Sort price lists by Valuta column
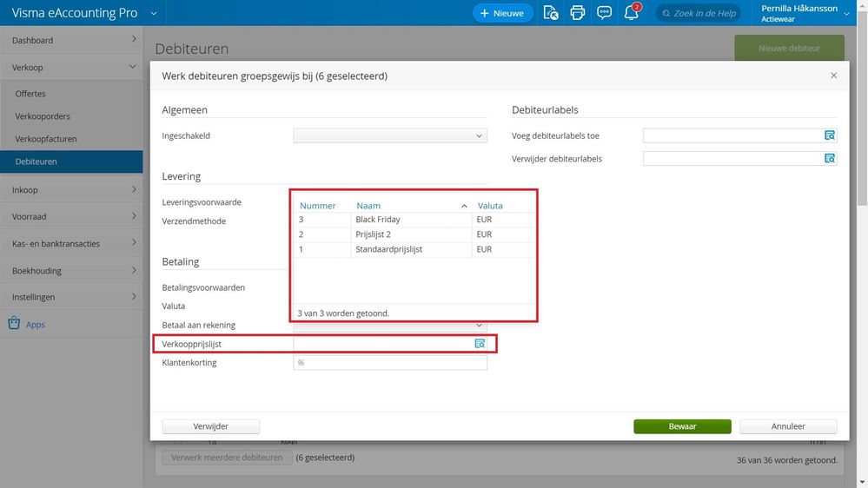The height and width of the screenshot is (488, 868). (490, 206)
